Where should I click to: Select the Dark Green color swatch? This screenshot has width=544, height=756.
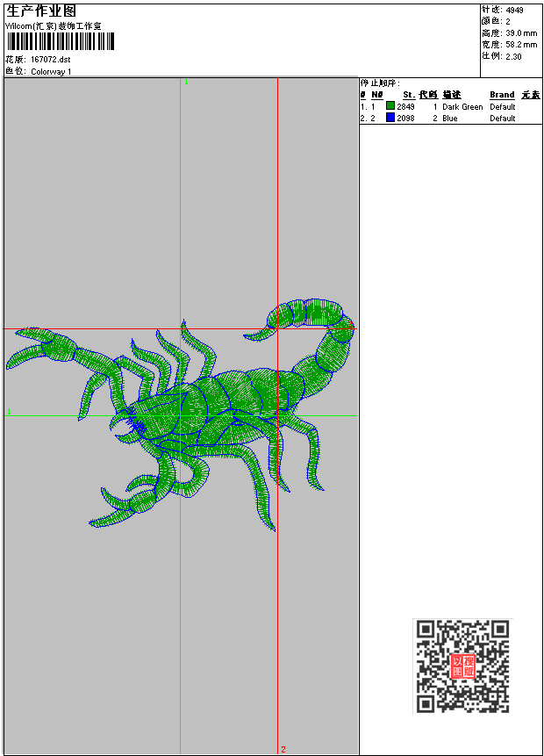(x=390, y=106)
